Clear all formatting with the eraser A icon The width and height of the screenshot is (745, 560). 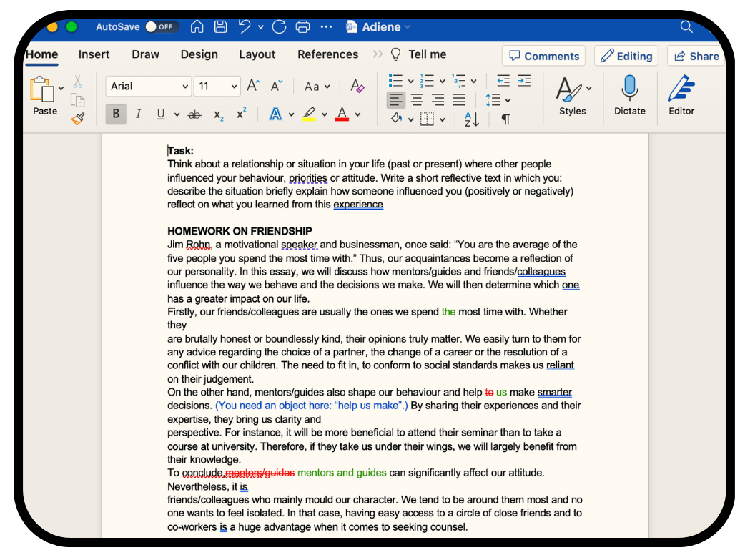tap(357, 86)
